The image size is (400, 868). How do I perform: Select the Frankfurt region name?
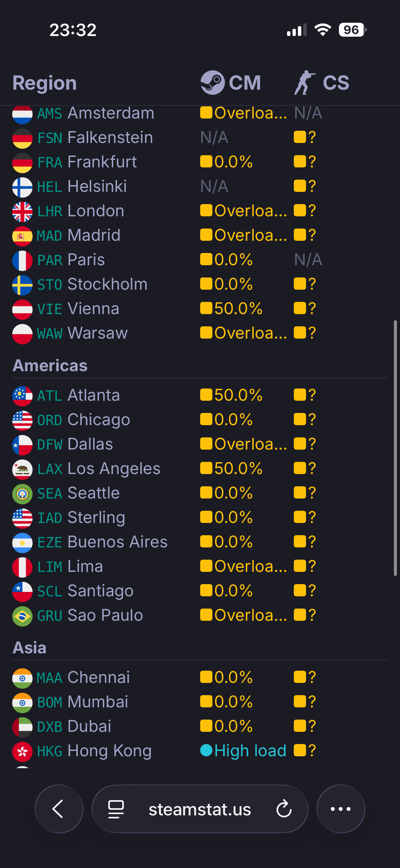[x=102, y=162]
